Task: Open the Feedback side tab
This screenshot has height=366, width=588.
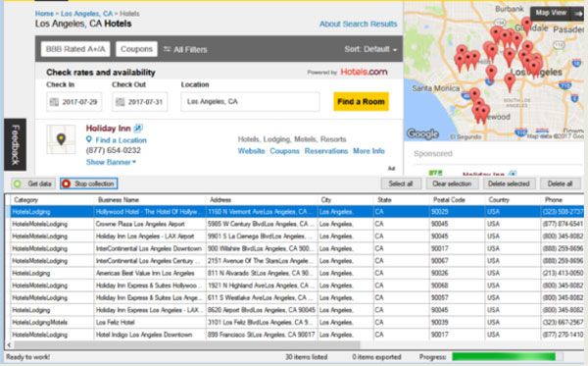Action: (x=15, y=144)
